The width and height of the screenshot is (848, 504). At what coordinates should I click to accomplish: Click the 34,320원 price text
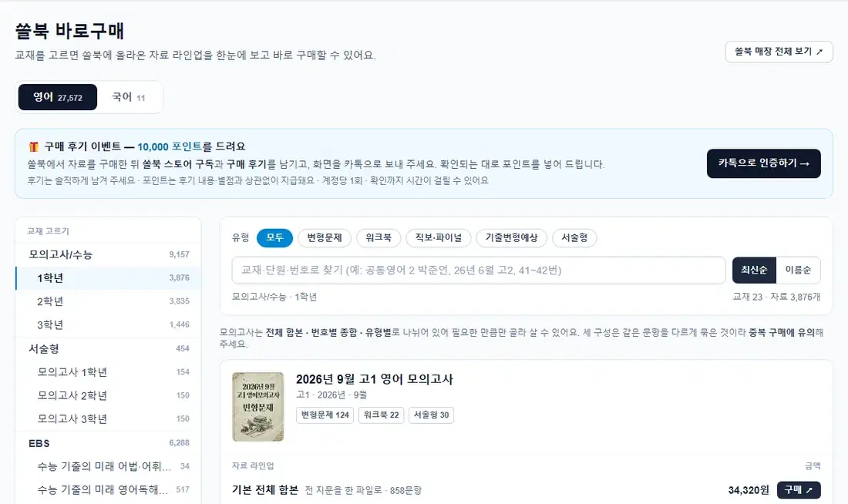click(749, 490)
